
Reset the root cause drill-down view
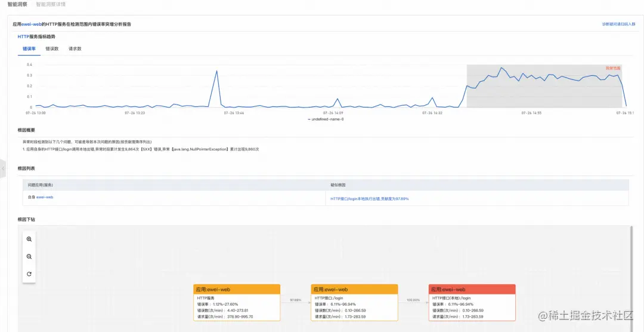[x=29, y=274]
